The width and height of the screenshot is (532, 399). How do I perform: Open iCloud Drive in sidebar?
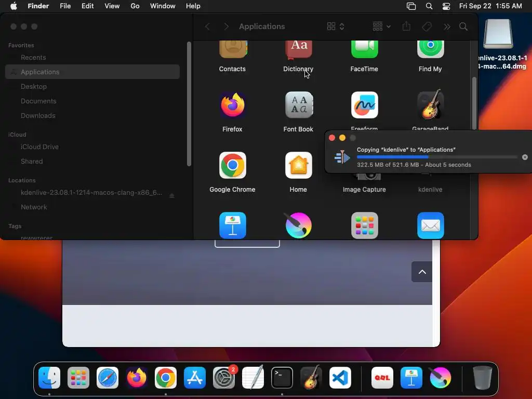click(x=92, y=147)
